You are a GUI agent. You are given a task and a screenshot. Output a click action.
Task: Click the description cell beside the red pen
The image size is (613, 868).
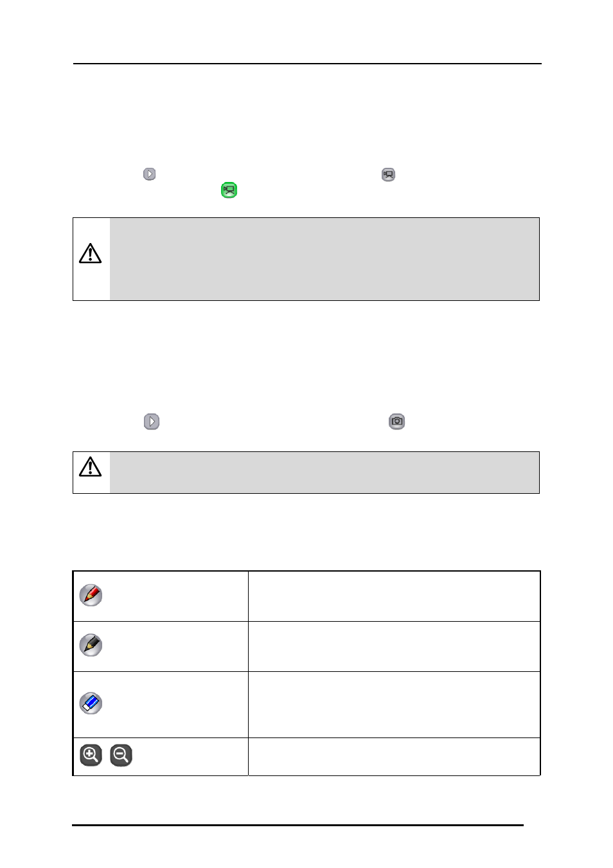394,596
